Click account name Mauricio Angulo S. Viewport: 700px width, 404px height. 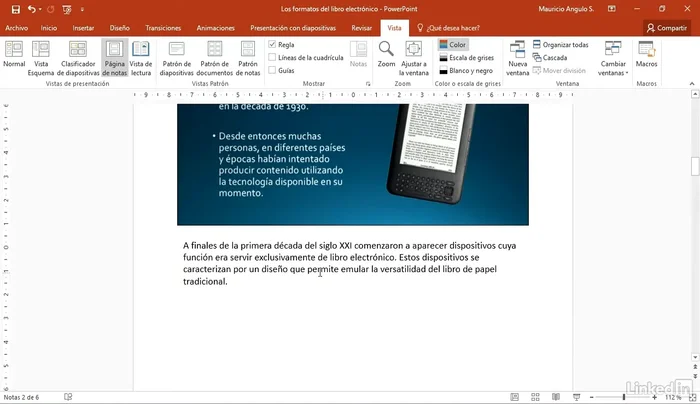pyautogui.click(x=566, y=9)
